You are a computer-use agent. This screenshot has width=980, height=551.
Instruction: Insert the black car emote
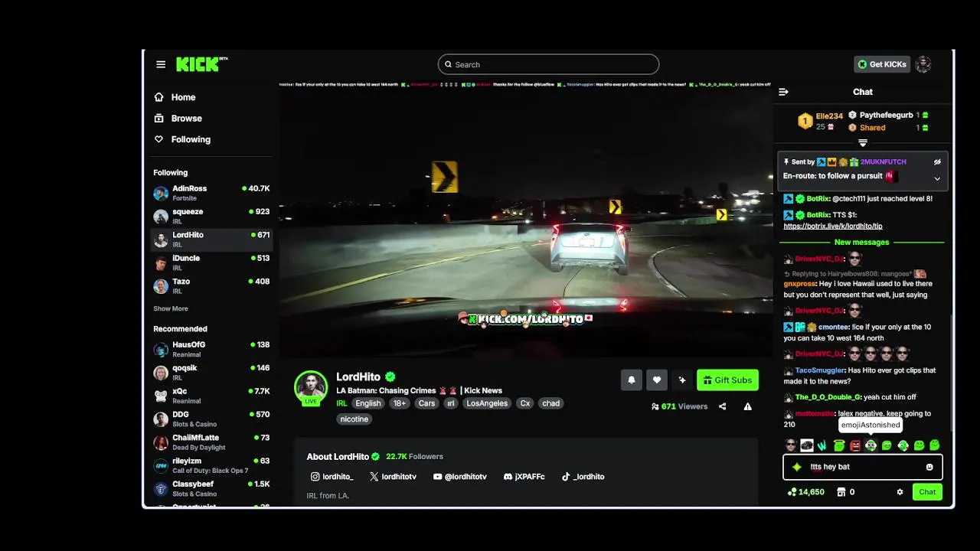(x=807, y=445)
